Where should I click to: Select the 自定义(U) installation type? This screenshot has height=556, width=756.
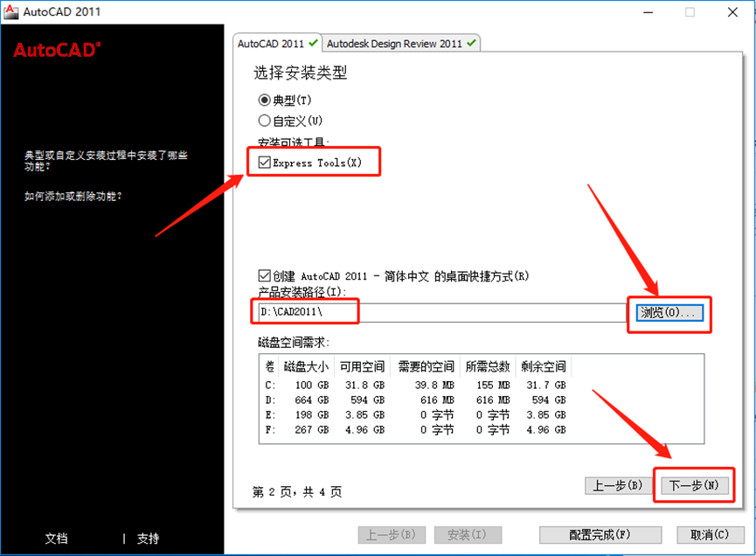pos(265,120)
